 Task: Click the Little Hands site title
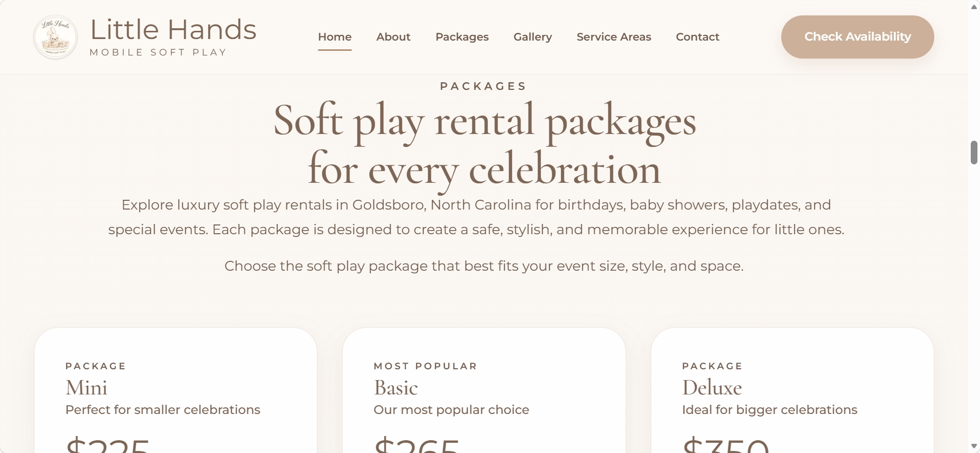[x=173, y=30]
